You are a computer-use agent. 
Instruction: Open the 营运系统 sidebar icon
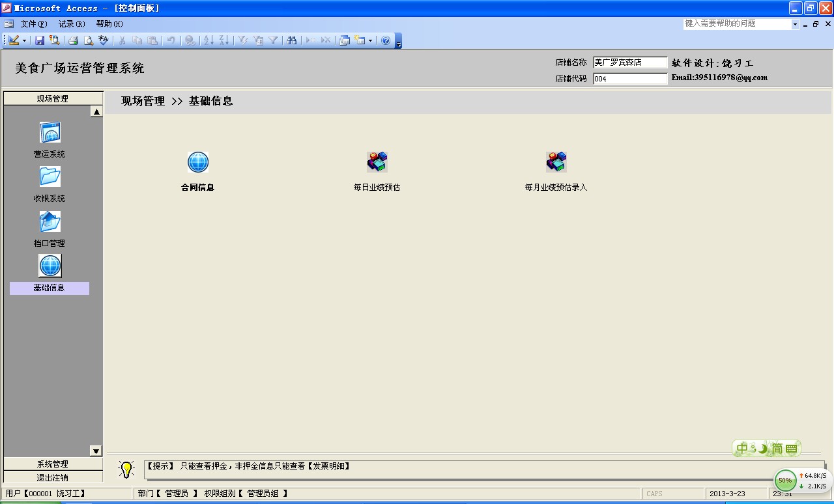[x=50, y=133]
